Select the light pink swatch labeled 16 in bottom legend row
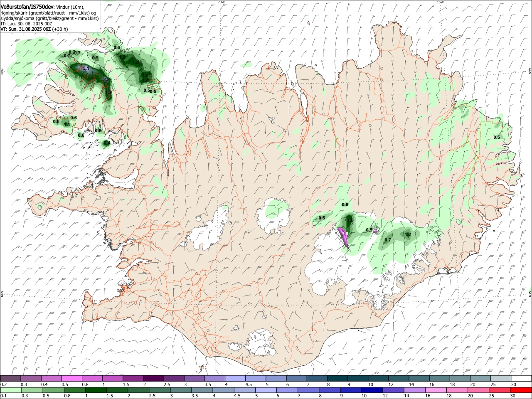This screenshot has width=532, height=399. pos(436,390)
